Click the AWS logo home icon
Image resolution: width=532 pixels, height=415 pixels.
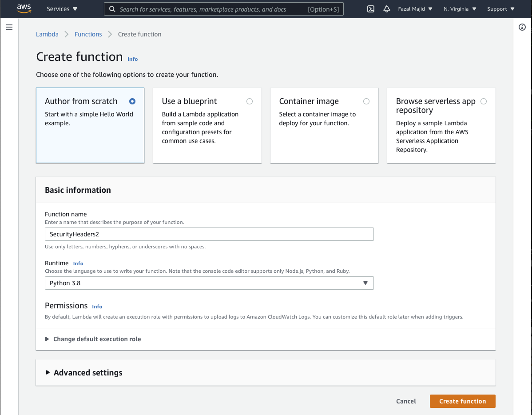pyautogui.click(x=24, y=9)
